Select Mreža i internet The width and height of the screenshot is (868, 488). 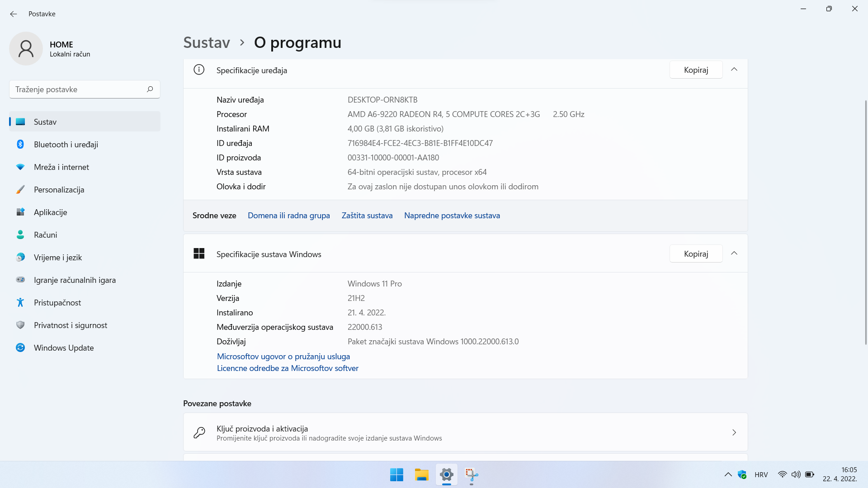(x=85, y=167)
